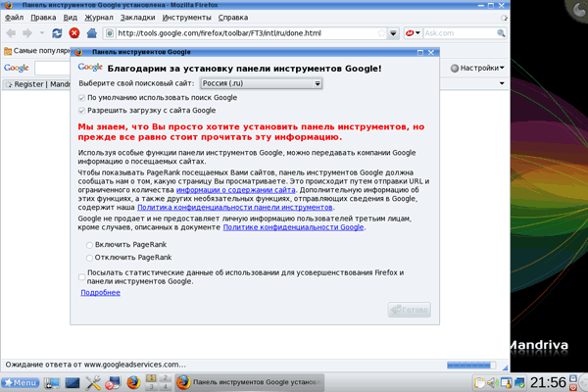Viewport: 588px width, 392px height.
Task: Click the Готово button
Action: click(409, 310)
